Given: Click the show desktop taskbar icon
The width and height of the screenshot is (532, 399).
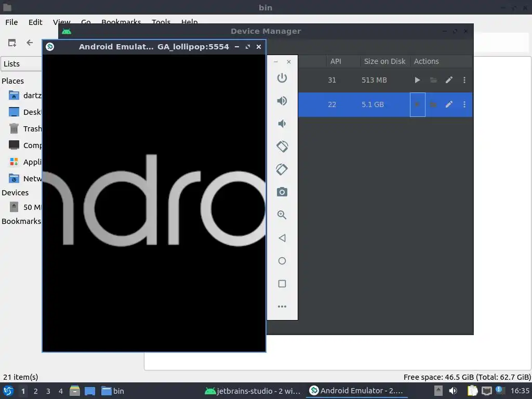Looking at the screenshot, I should click(90, 391).
